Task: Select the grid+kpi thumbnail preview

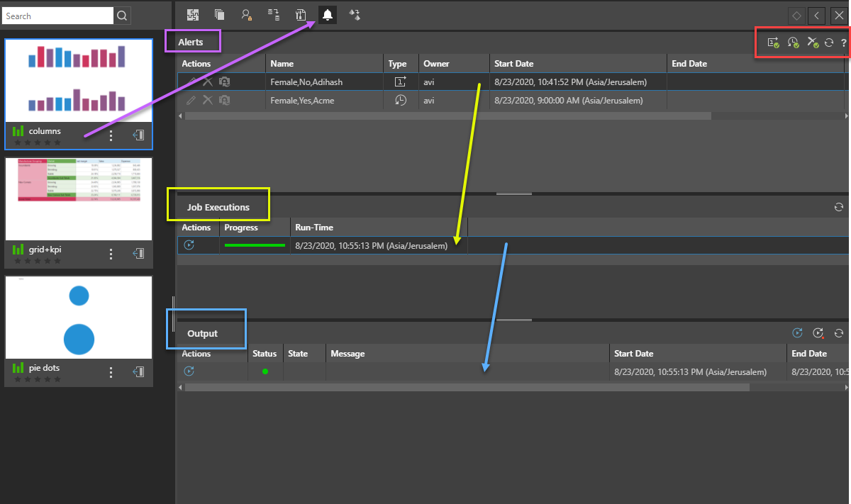Action: [79, 199]
